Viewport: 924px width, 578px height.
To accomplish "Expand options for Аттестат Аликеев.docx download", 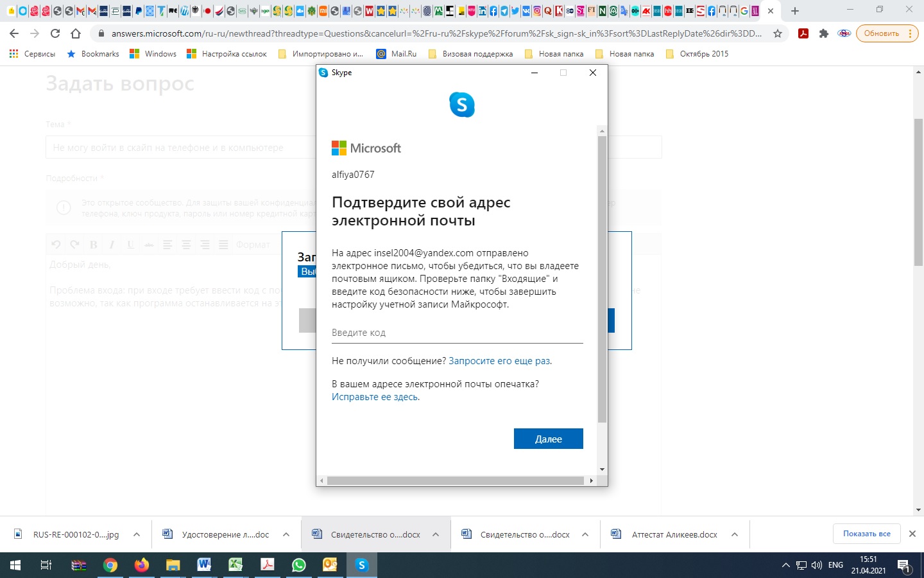I will pos(735,534).
